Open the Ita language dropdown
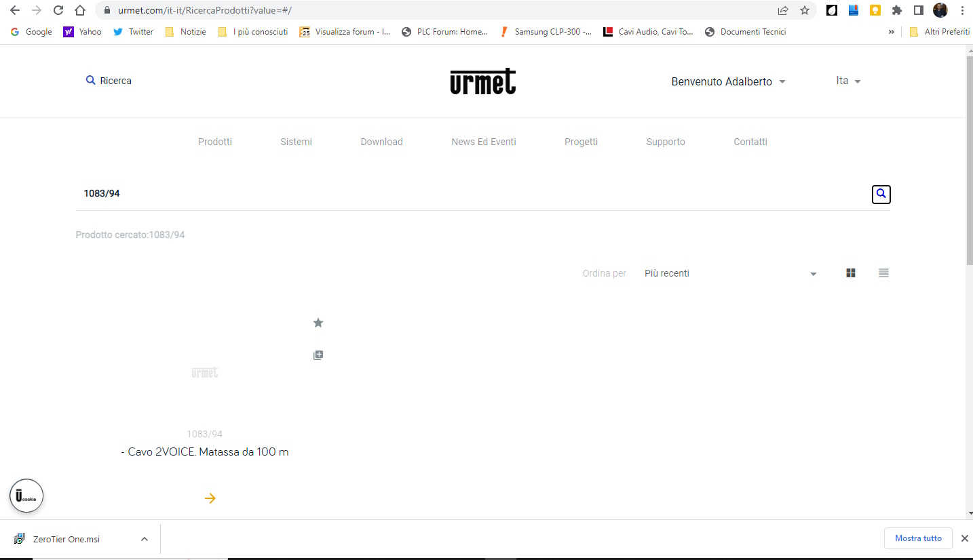The height and width of the screenshot is (560, 973). tap(848, 81)
